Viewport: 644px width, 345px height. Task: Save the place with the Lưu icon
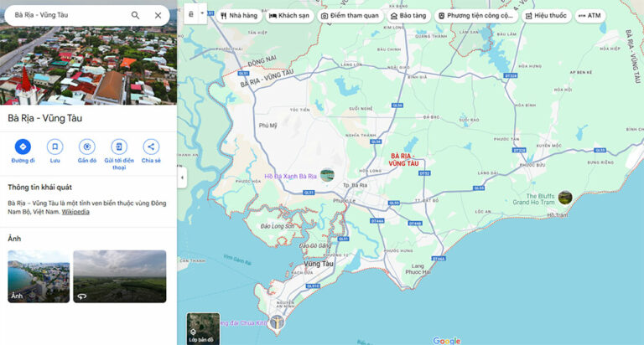click(x=55, y=147)
